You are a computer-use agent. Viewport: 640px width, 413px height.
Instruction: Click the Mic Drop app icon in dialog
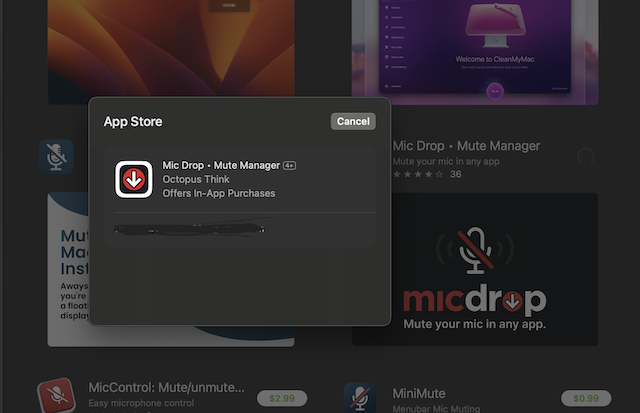(x=134, y=179)
